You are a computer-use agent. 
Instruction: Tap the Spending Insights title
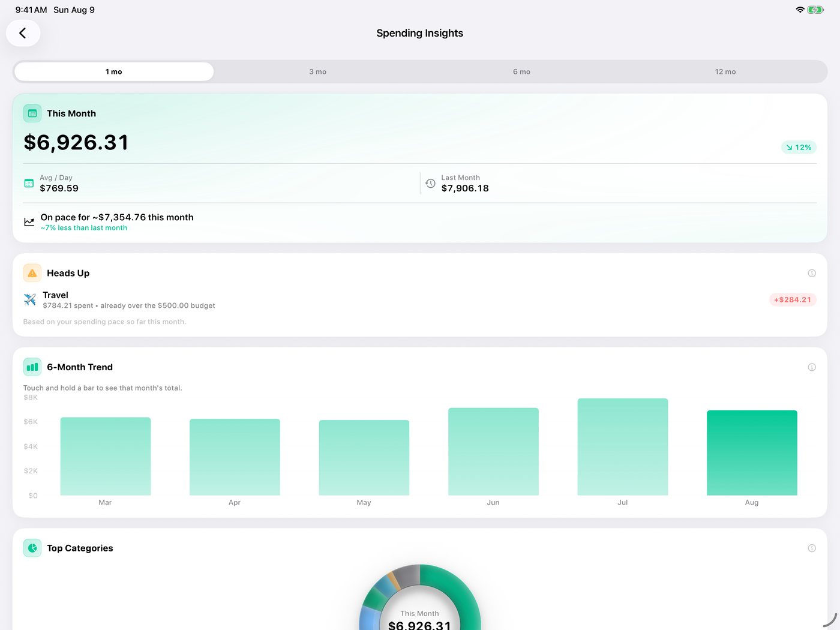point(420,33)
